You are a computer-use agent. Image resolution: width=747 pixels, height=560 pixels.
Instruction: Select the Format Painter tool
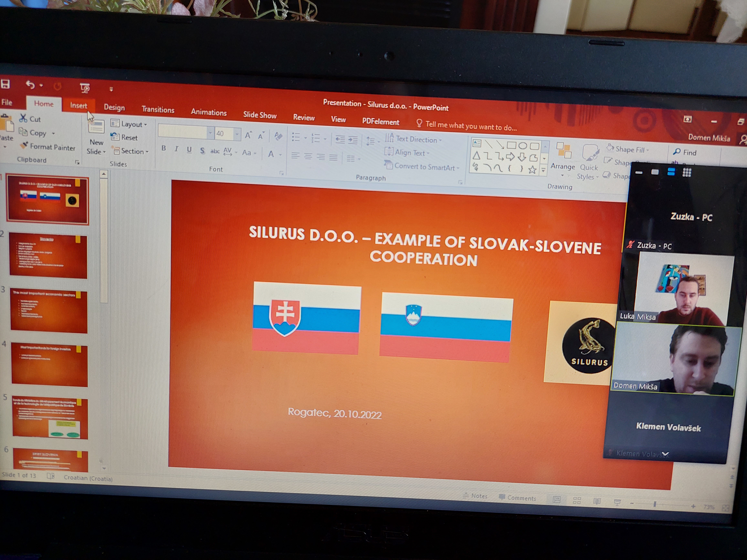(48, 146)
